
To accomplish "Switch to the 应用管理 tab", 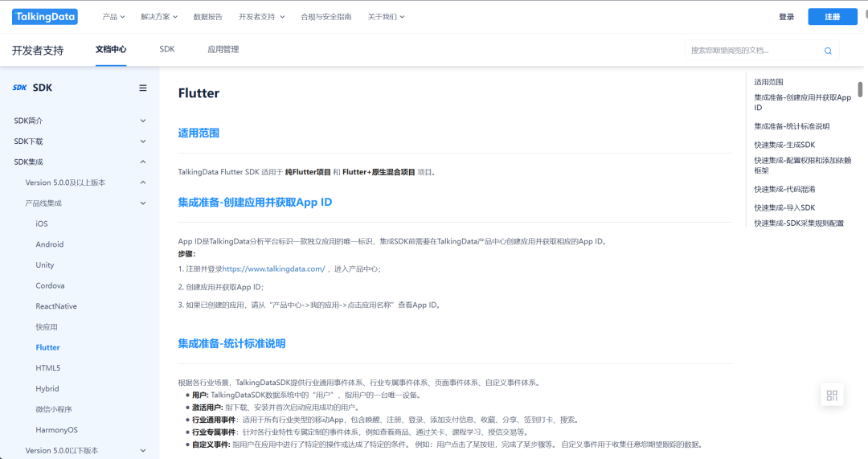I will point(223,49).
